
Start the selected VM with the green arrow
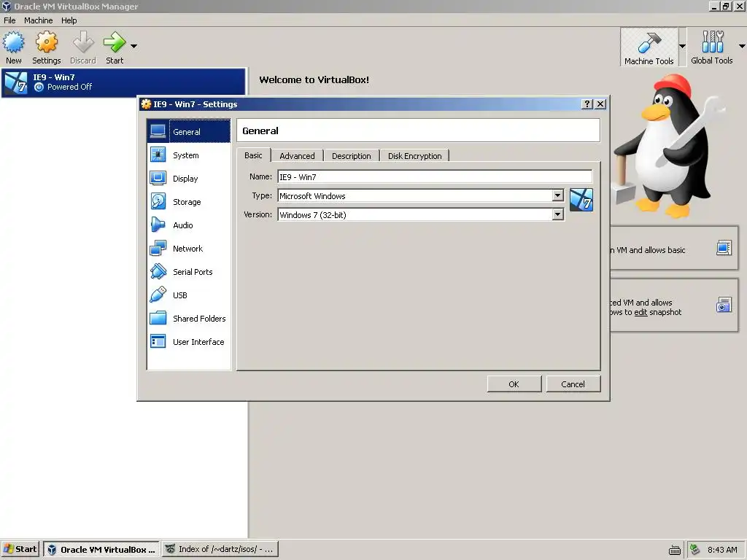pos(115,47)
